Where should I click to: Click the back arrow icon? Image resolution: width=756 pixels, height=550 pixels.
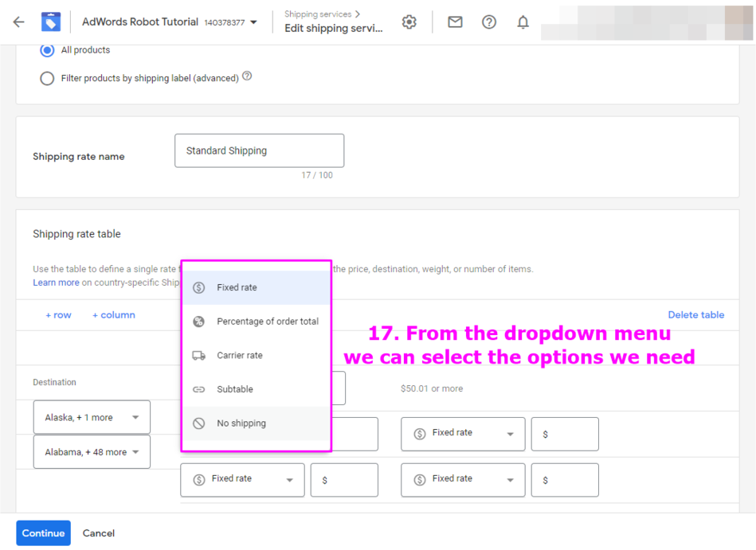pos(19,22)
